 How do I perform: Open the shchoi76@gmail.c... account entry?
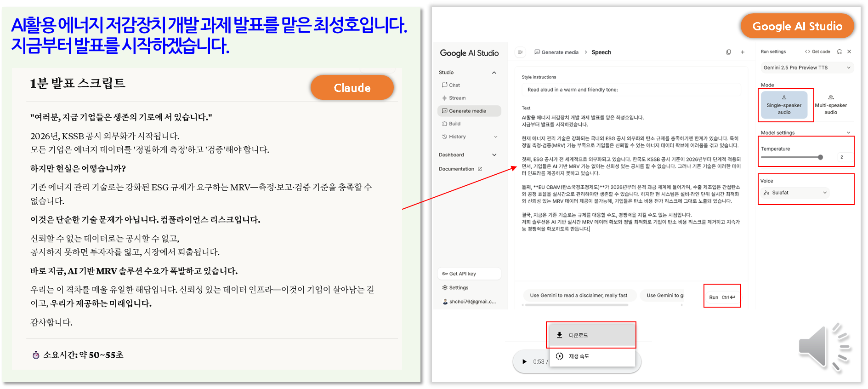pos(469,302)
